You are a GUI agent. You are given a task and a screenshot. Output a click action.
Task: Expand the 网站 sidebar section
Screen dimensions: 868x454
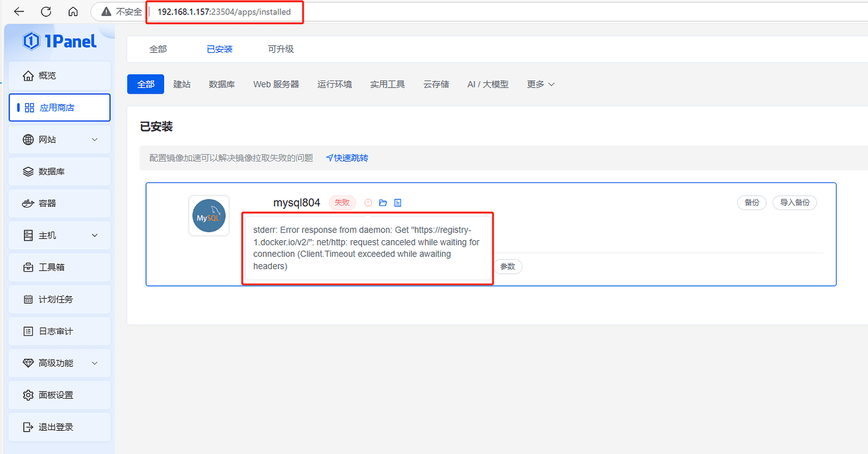59,139
